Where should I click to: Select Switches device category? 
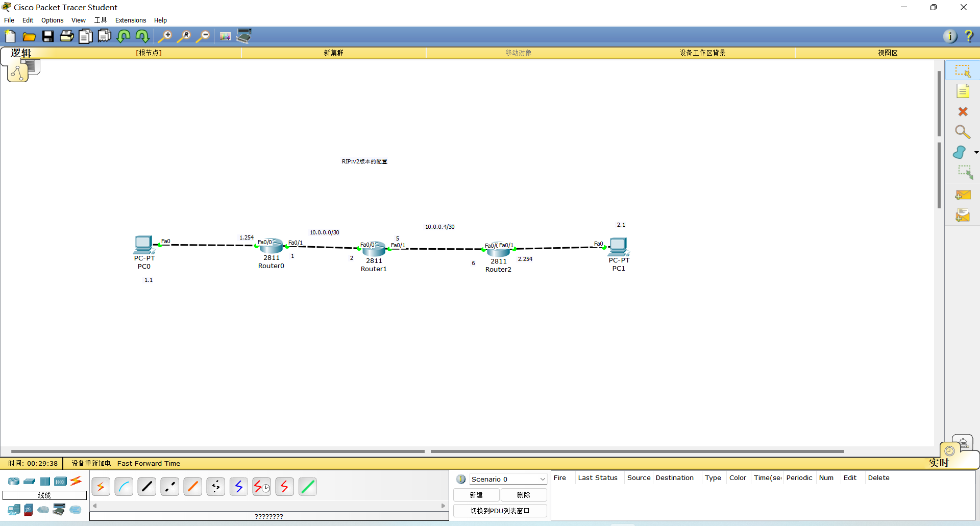[x=30, y=481]
